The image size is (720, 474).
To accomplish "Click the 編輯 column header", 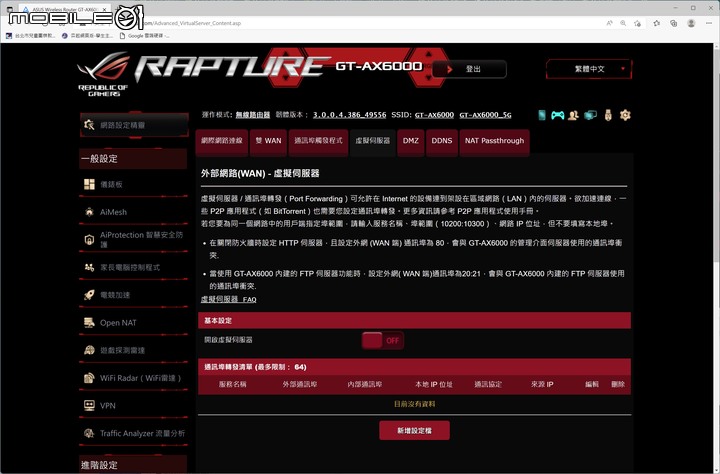I will point(592,384).
